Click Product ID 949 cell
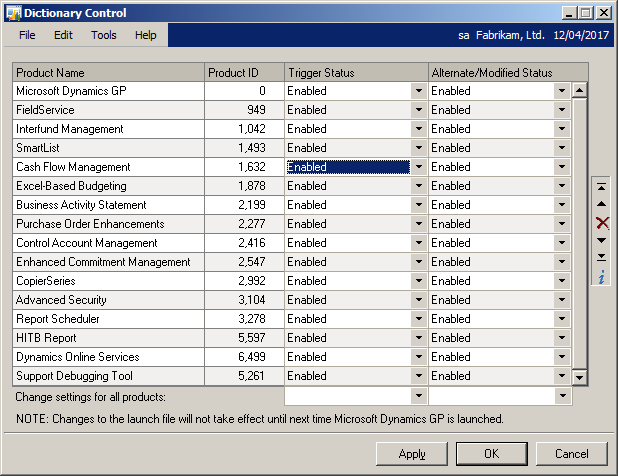Image resolution: width=618 pixels, height=476 pixels. tap(244, 110)
